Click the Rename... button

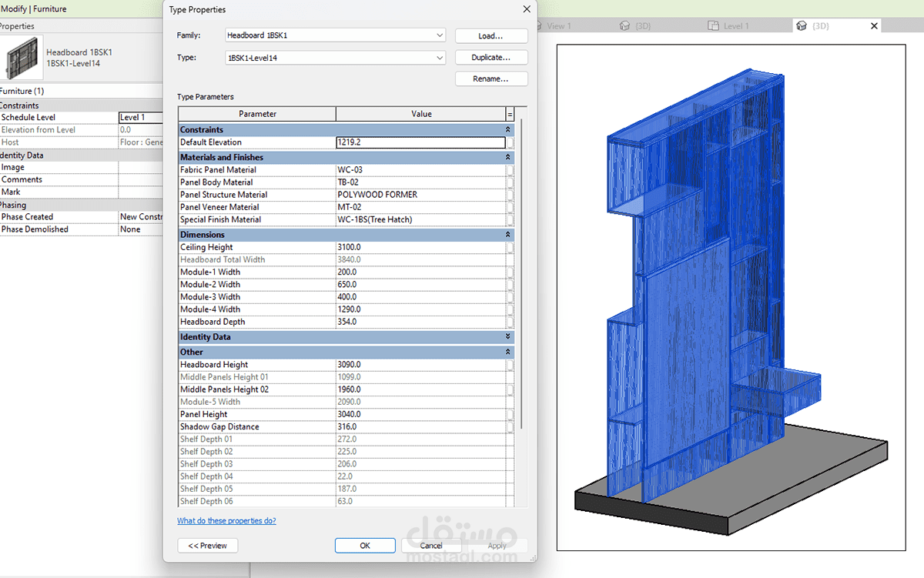[491, 79]
